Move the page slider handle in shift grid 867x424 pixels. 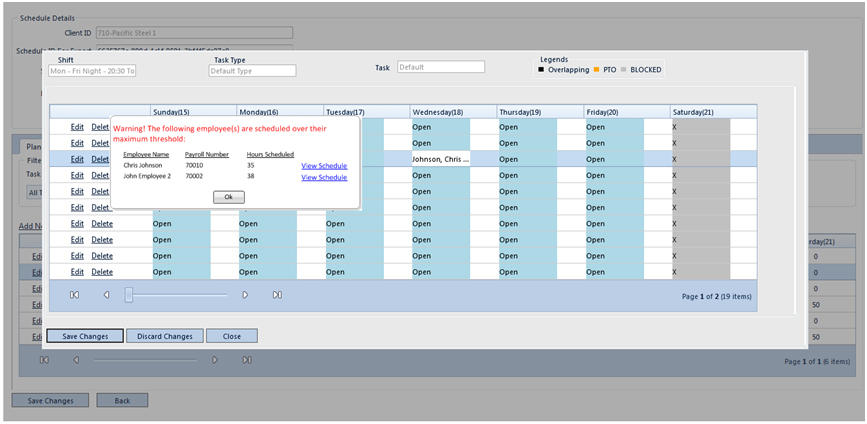tap(129, 295)
